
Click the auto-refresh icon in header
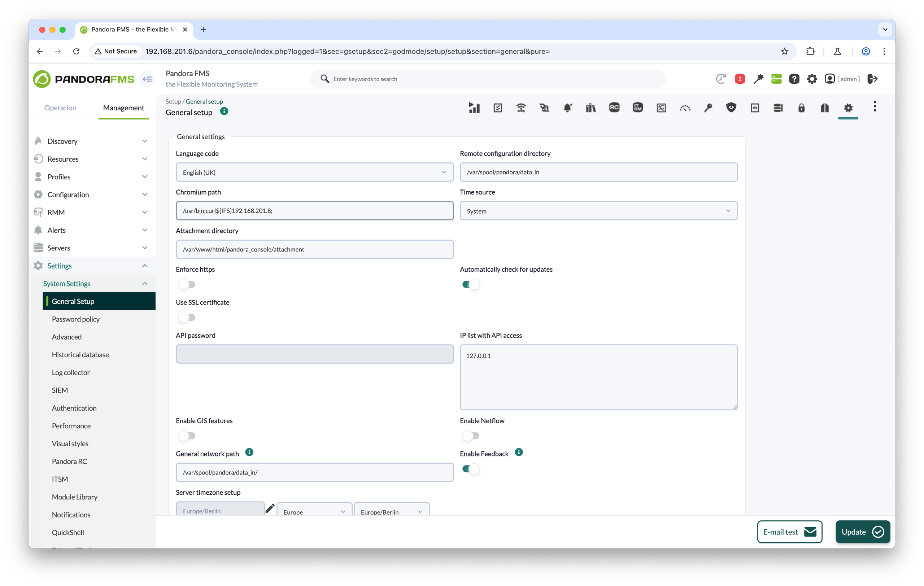[x=721, y=79]
